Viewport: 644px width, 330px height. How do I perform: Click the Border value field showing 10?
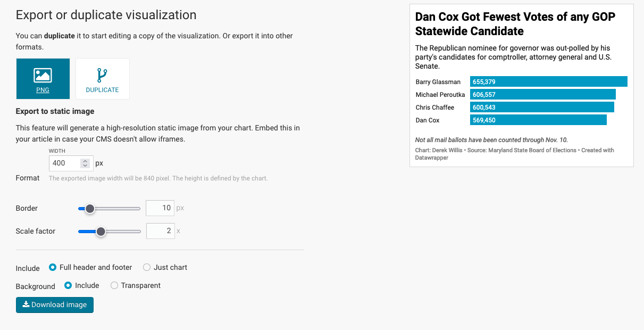[x=160, y=208]
